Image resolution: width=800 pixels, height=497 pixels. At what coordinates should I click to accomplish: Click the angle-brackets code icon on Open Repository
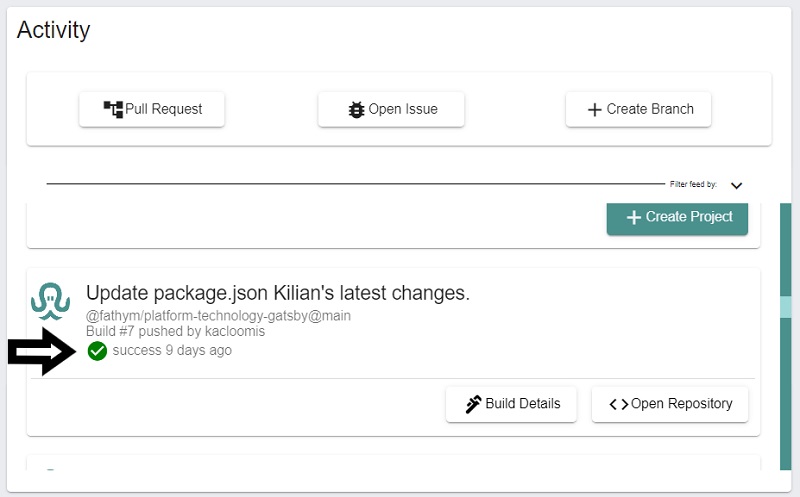[x=618, y=405]
